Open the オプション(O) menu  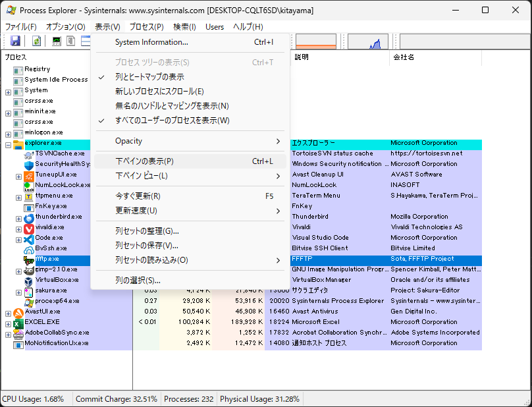(65, 27)
